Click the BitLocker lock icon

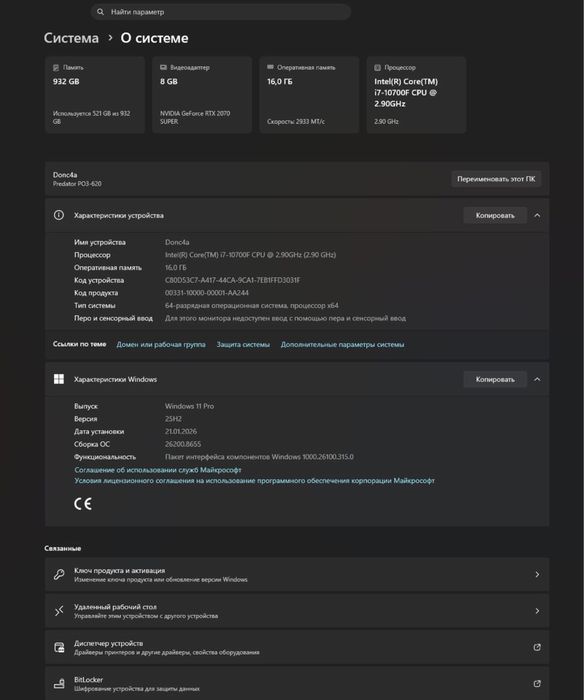tap(59, 683)
